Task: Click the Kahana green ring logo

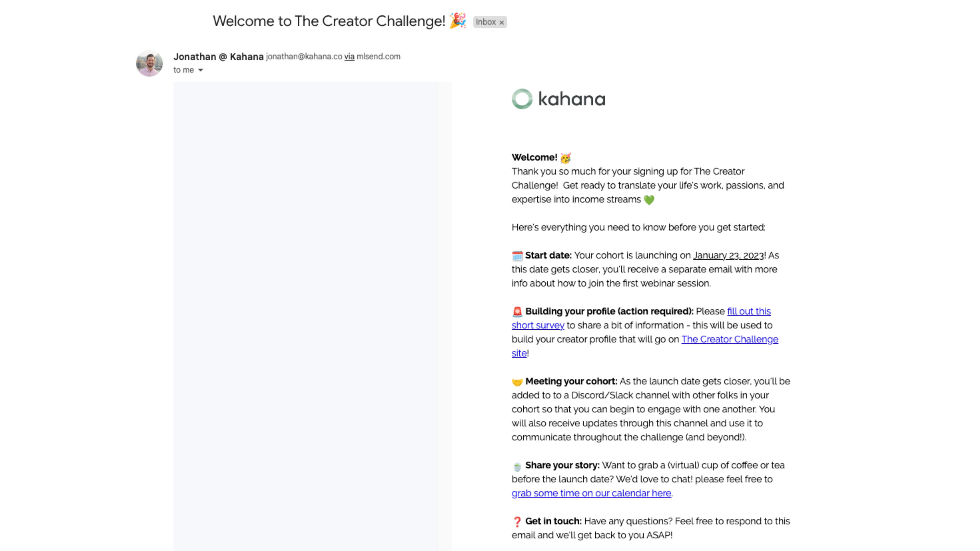Action: 522,99
